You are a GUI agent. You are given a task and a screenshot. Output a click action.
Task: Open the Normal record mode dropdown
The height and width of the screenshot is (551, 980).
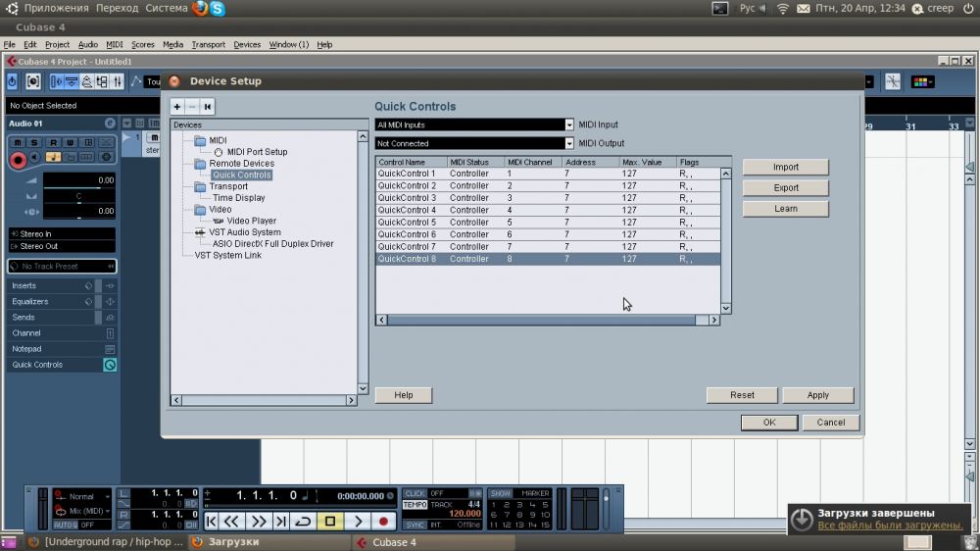pyautogui.click(x=82, y=497)
